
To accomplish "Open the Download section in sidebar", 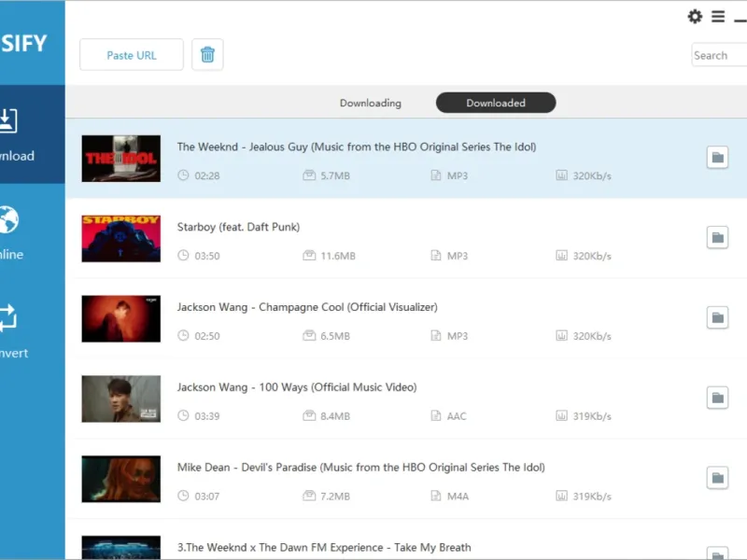I will 33,134.
